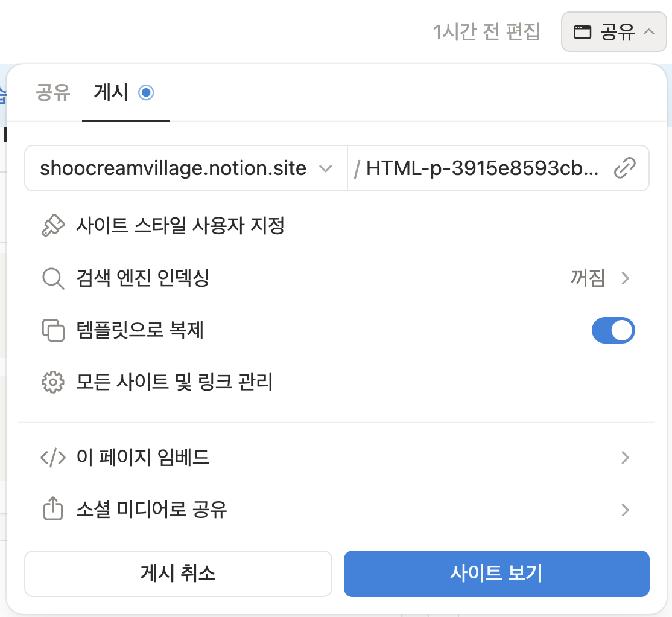Expand the 이 페이지 임베드 submenu arrow
The width and height of the screenshot is (672, 617).
(626, 458)
